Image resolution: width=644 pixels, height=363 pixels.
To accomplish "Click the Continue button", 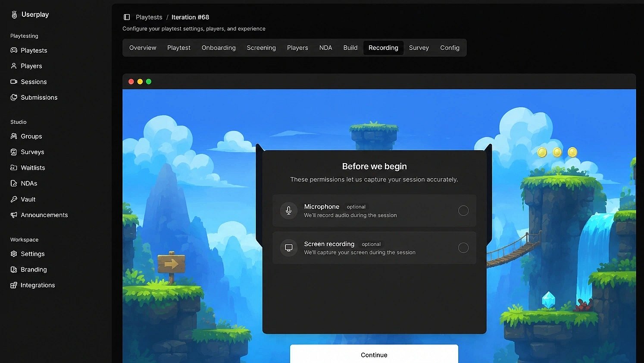I will tap(374, 354).
